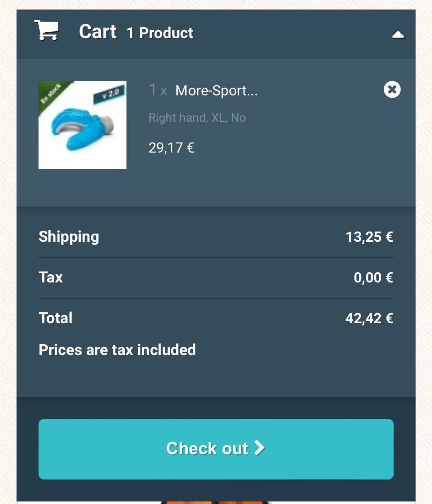Click the Tax row label
This screenshot has height=504, width=432.
51,277
